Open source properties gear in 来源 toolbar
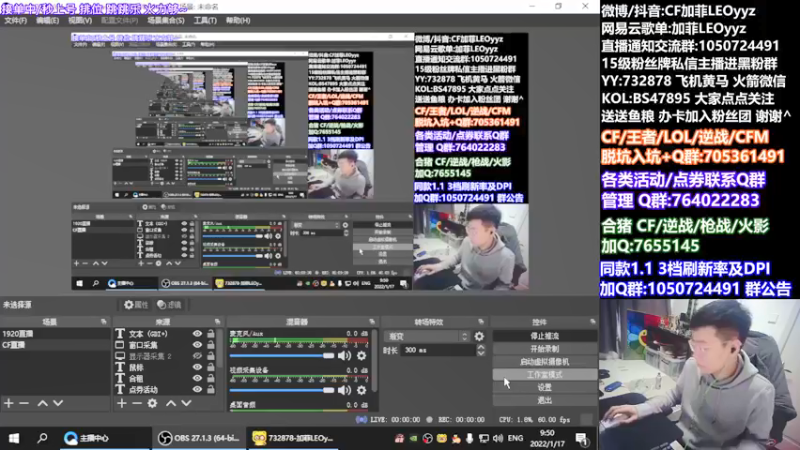 (x=152, y=403)
